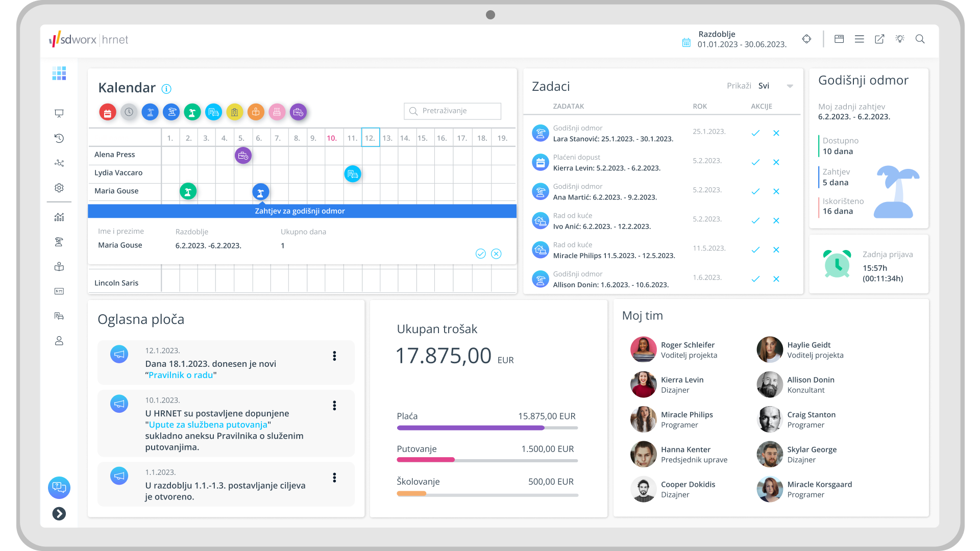Open statistics chart sidebar icon

pyautogui.click(x=59, y=217)
